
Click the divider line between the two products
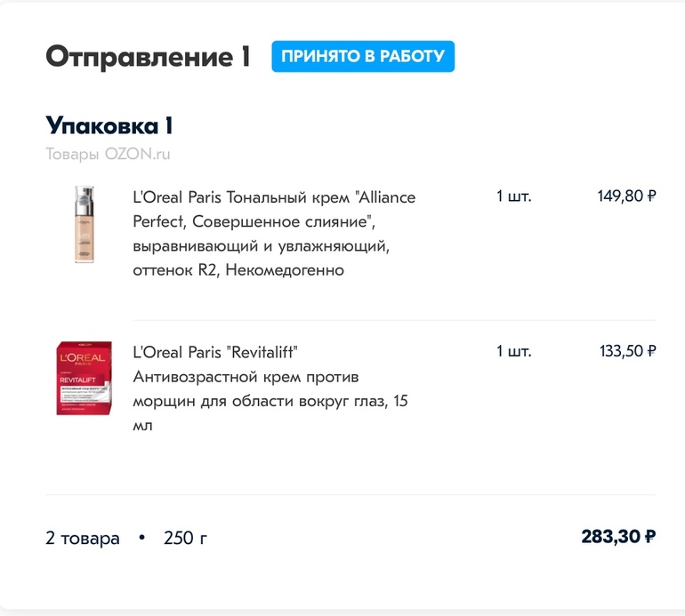394,321
